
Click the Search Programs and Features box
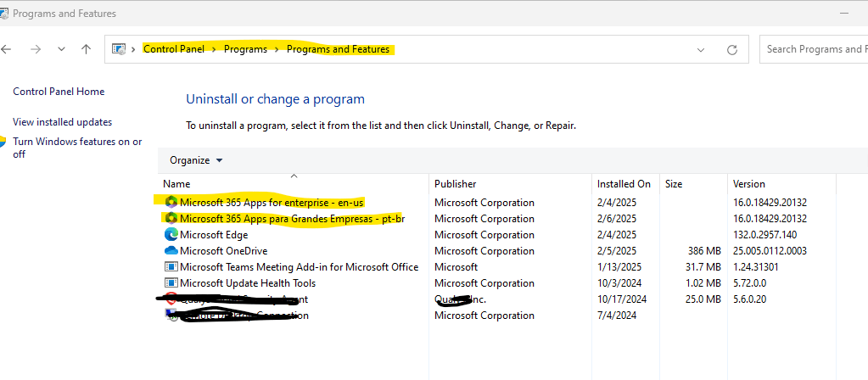click(814, 49)
